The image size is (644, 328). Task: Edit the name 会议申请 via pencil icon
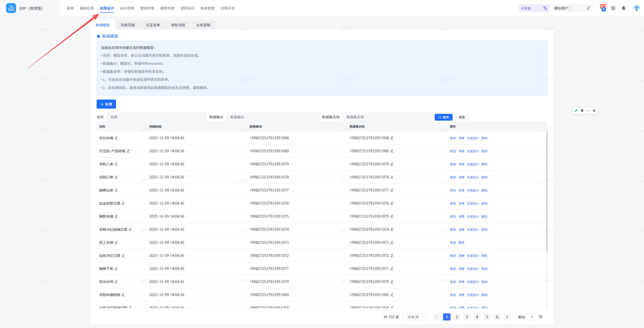[x=116, y=138]
